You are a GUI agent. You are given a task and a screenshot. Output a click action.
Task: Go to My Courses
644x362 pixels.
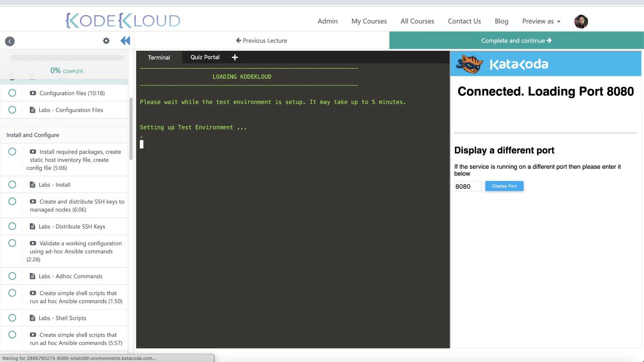coord(369,21)
